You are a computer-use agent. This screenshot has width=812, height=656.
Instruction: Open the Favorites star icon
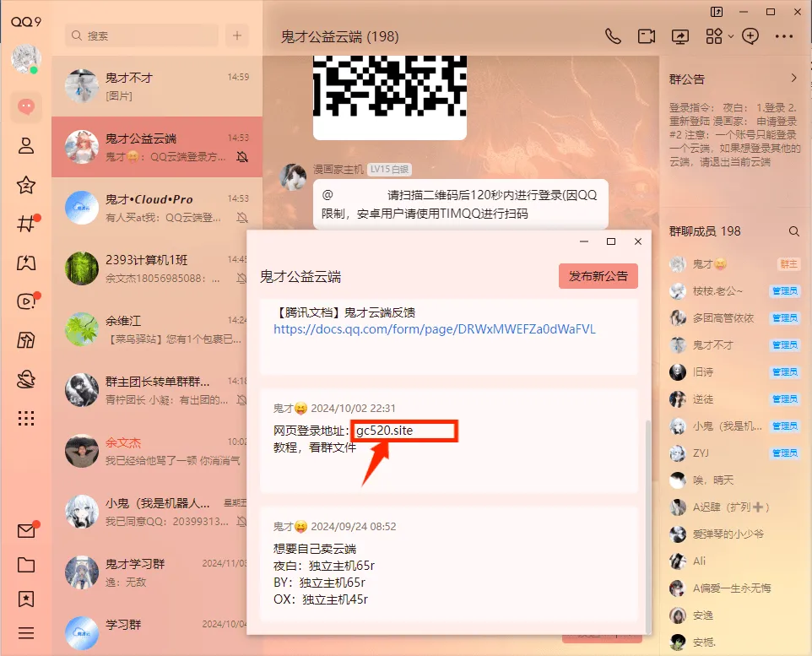point(25,185)
